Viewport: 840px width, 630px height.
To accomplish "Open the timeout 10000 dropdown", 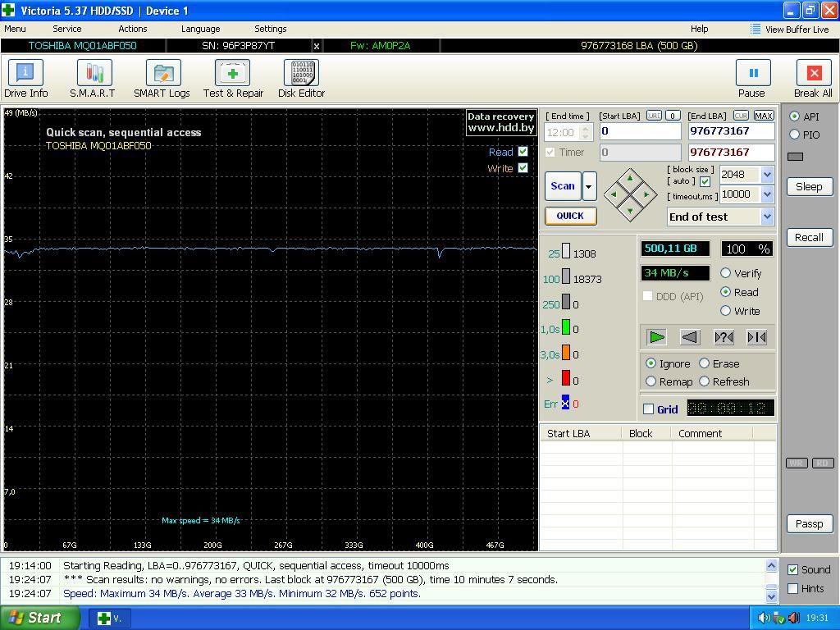I will pyautogui.click(x=767, y=194).
